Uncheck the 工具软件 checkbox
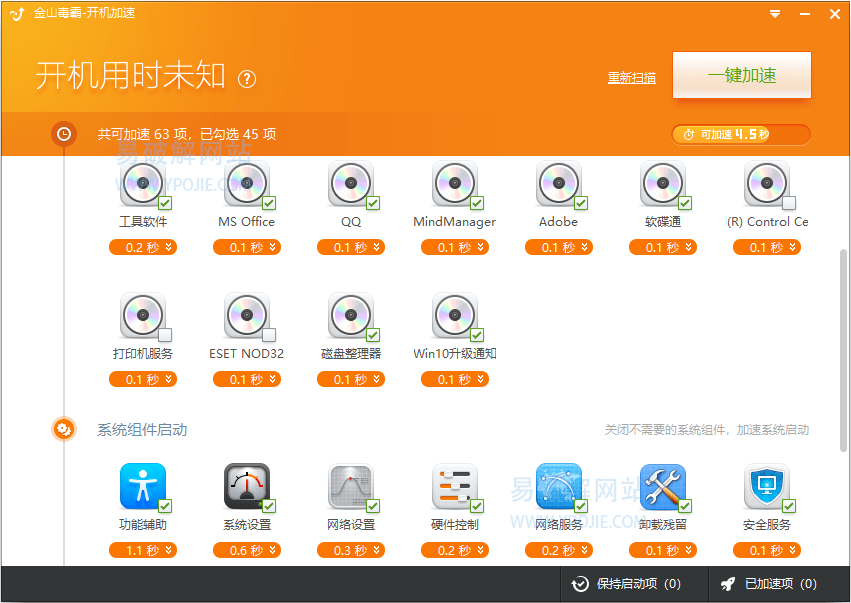Viewport: 851px width, 603px height. tap(165, 203)
